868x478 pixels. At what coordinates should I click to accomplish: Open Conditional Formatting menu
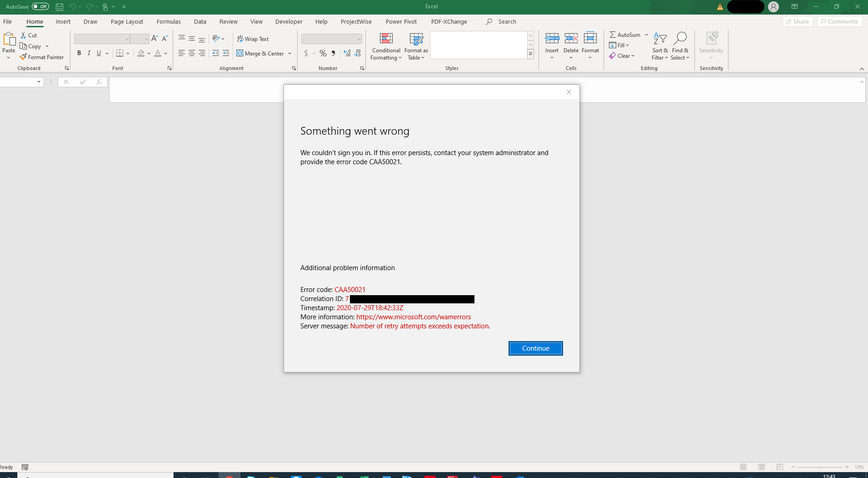(386, 46)
